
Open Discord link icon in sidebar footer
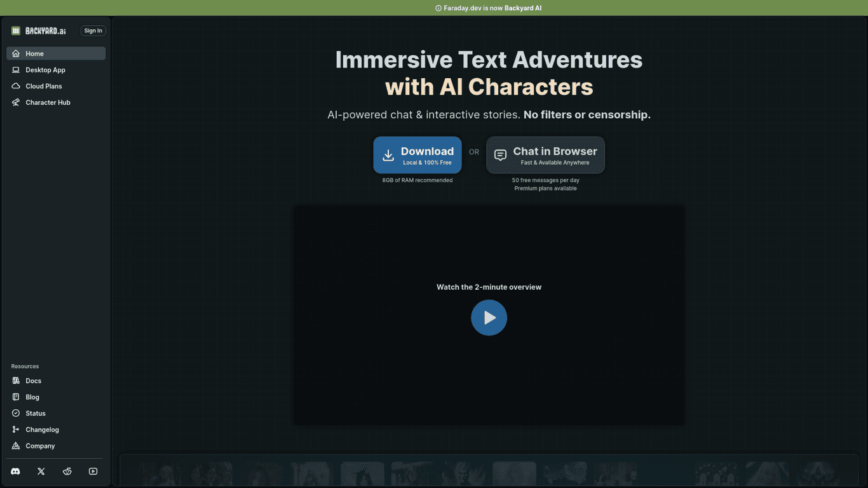tap(15, 471)
